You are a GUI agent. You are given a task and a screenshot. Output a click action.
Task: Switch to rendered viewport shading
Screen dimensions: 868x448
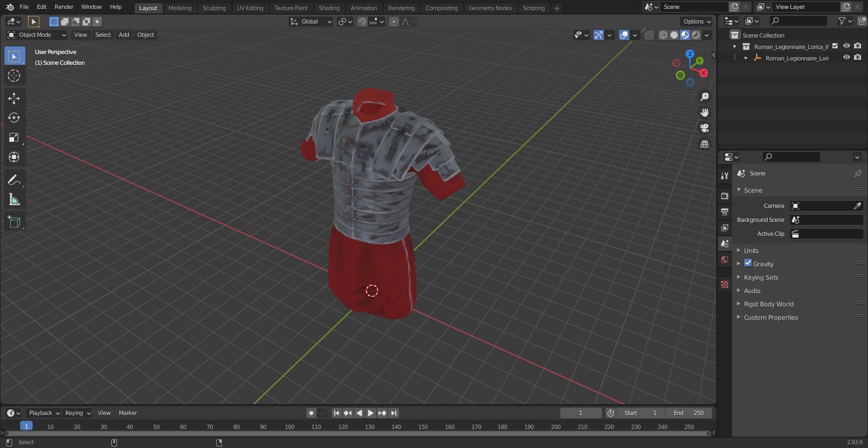click(696, 35)
